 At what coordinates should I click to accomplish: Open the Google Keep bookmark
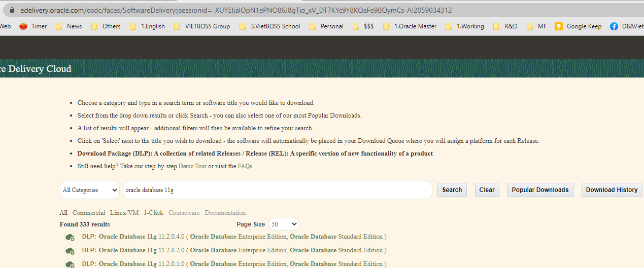click(579, 26)
